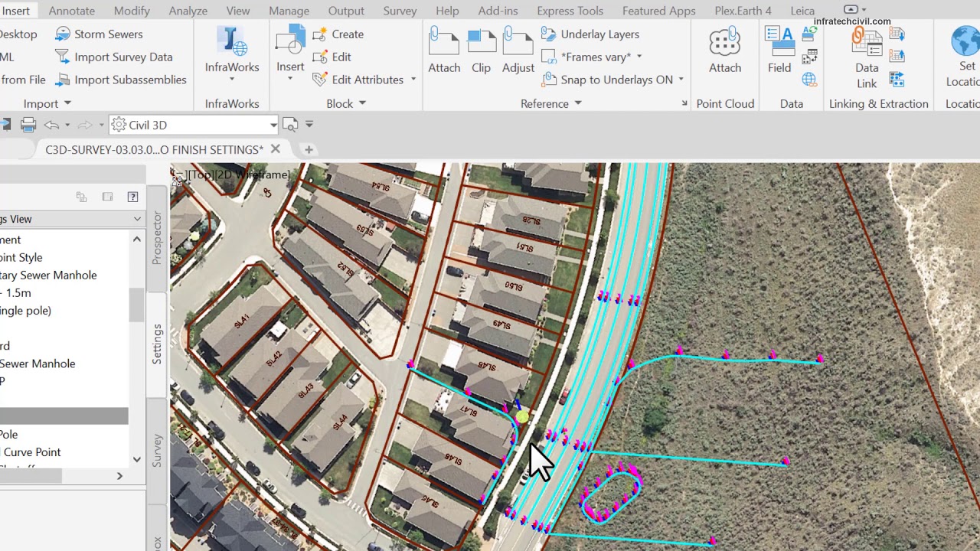Click Attach in Point Cloud panel
The image size is (980, 551).
[725, 51]
